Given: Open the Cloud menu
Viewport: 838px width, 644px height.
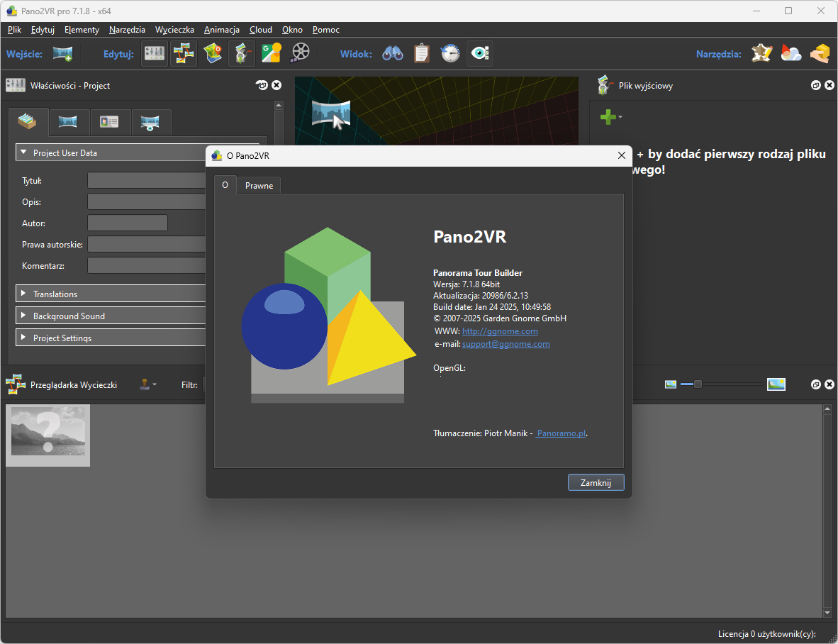Looking at the screenshot, I should 261,29.
